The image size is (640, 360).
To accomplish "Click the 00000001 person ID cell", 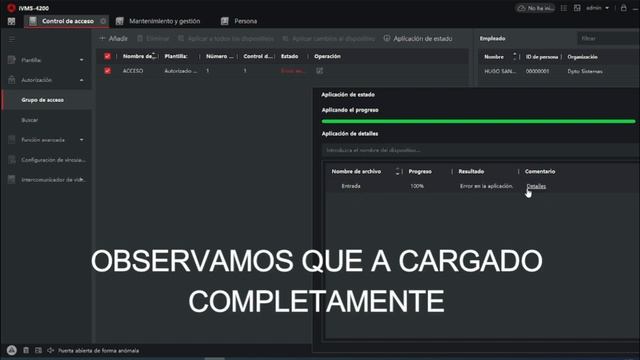I will [x=537, y=71].
